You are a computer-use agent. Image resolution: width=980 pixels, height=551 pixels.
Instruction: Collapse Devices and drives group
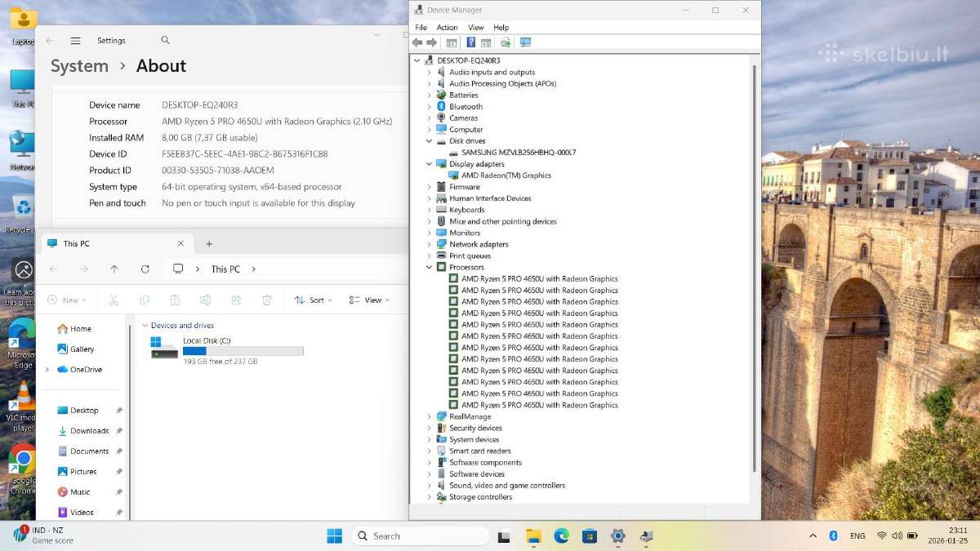(145, 325)
